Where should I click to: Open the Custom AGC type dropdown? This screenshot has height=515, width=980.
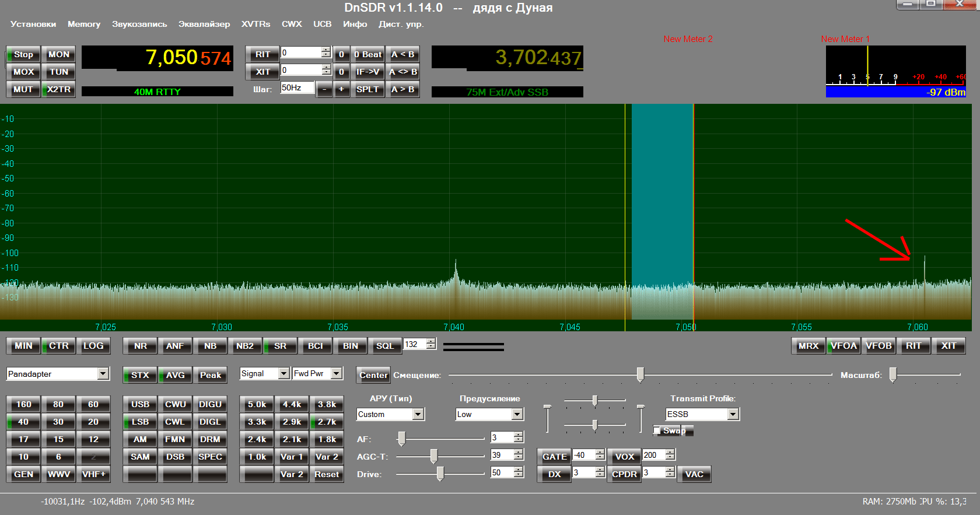pyautogui.click(x=418, y=414)
